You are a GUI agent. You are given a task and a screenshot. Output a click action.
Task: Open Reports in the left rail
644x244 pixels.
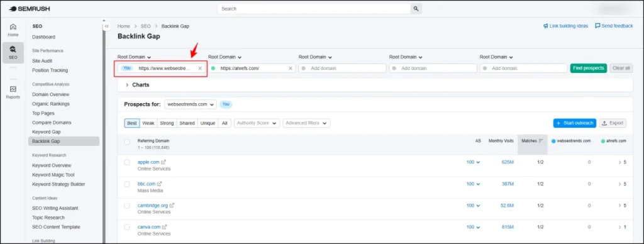(13, 92)
